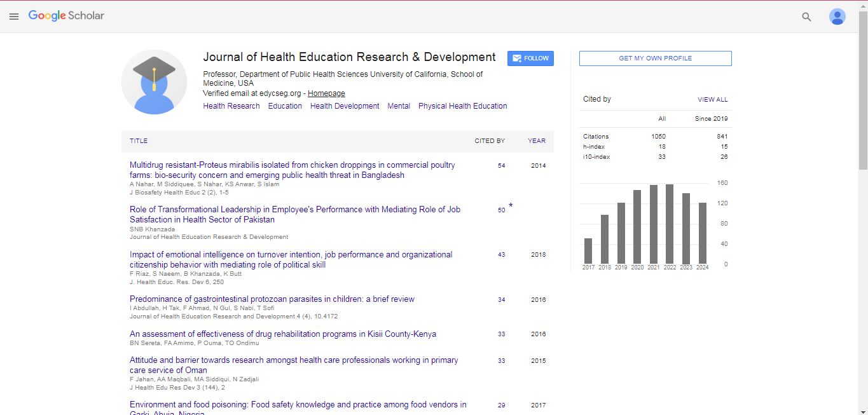
Task: Sort publications by the Year column
Action: click(x=536, y=141)
